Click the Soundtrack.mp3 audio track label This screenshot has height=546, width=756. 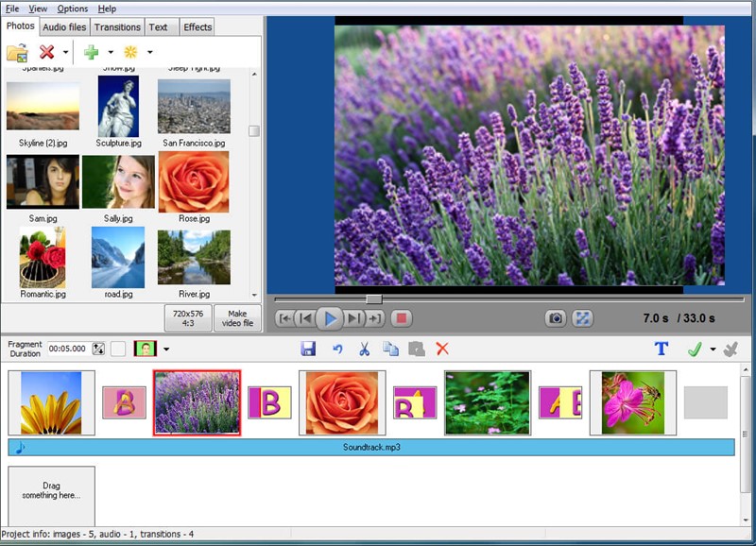371,447
